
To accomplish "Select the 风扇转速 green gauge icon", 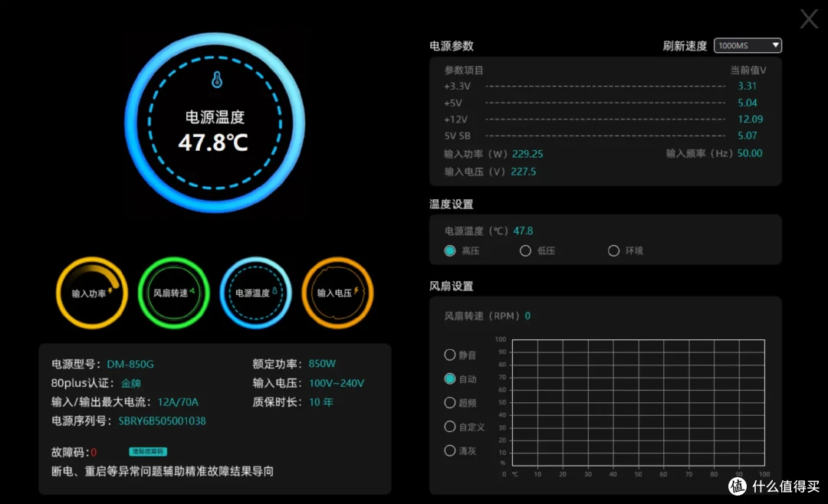I will pyautogui.click(x=174, y=293).
